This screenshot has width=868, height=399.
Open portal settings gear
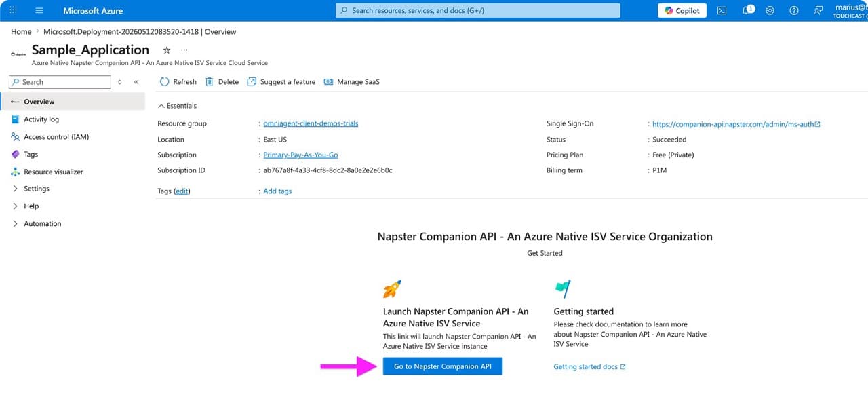click(770, 10)
